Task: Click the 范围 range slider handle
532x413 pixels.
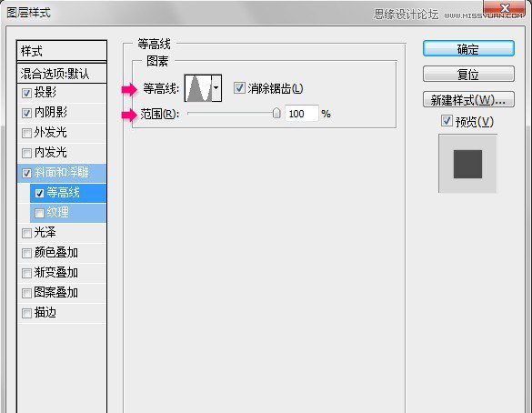Action: (276, 113)
